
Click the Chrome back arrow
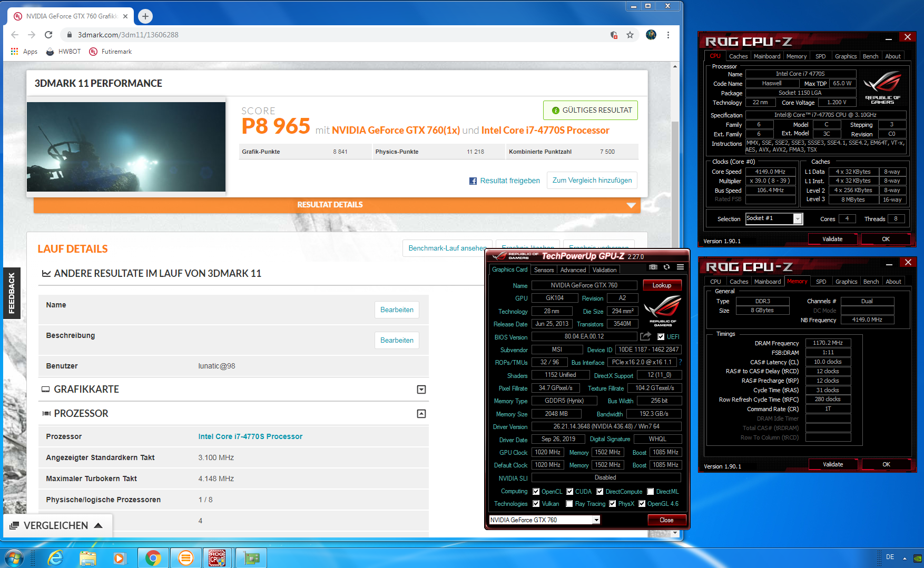[15, 35]
